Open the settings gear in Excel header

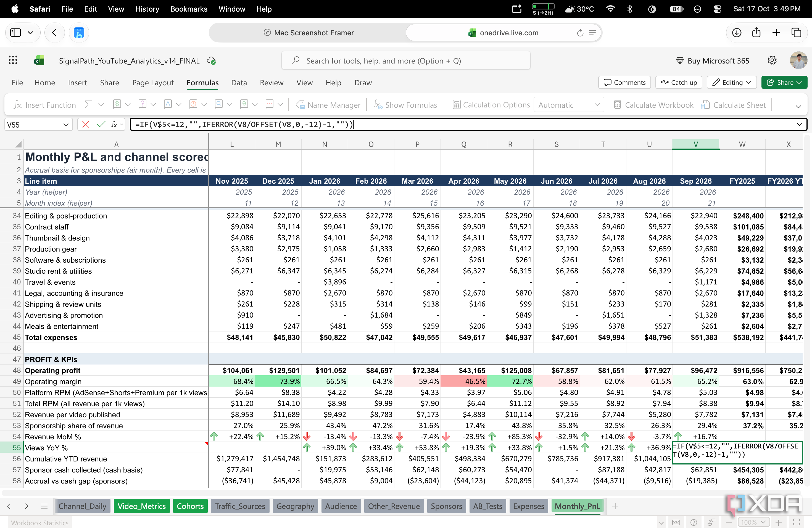coord(772,60)
